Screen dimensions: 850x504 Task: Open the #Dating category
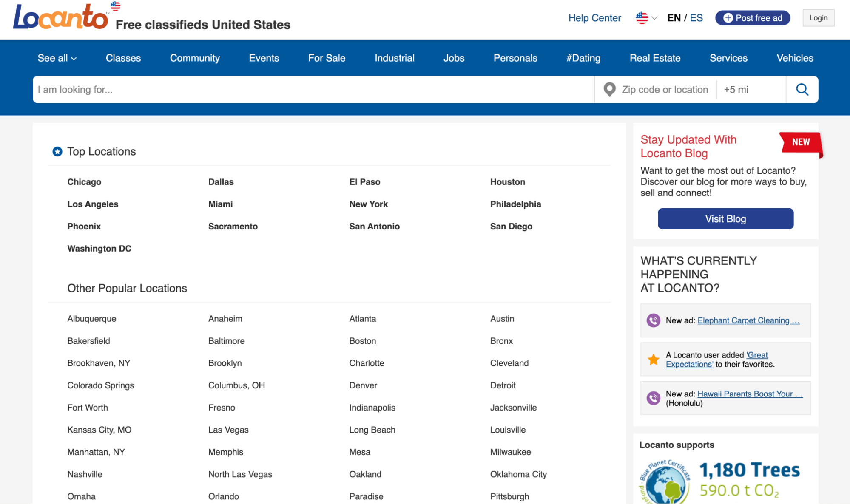point(583,58)
